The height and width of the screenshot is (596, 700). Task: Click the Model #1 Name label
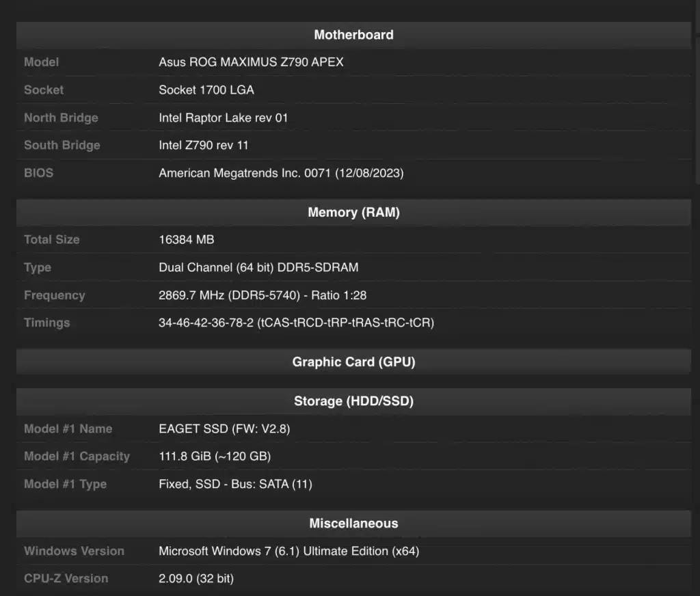(x=68, y=429)
